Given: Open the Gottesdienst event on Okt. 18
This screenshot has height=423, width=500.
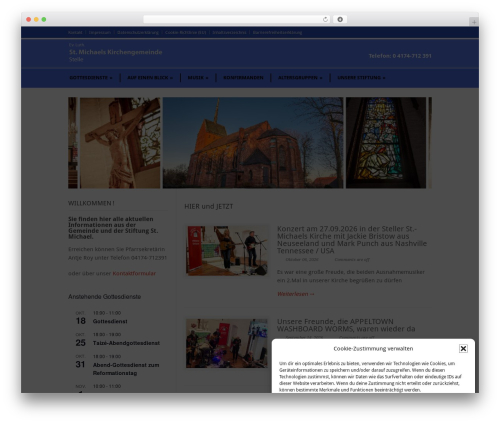Looking at the screenshot, I should [x=110, y=321].
